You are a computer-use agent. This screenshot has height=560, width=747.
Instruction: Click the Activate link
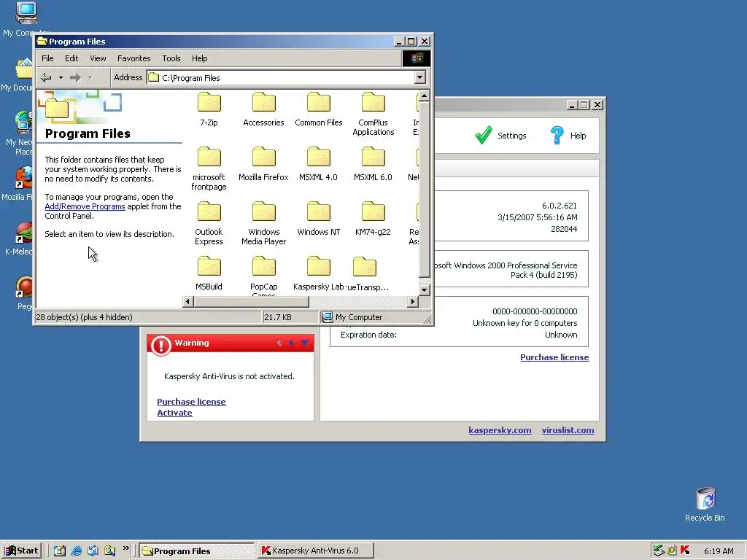click(174, 413)
